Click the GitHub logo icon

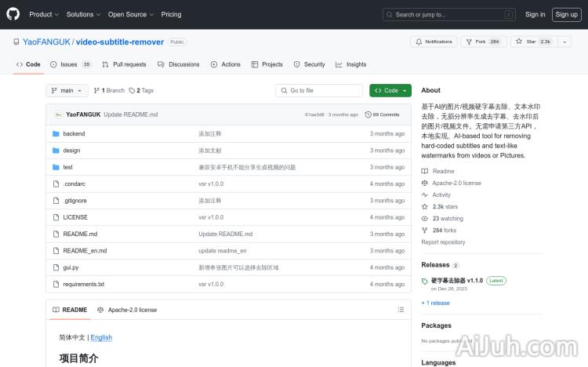coord(13,14)
